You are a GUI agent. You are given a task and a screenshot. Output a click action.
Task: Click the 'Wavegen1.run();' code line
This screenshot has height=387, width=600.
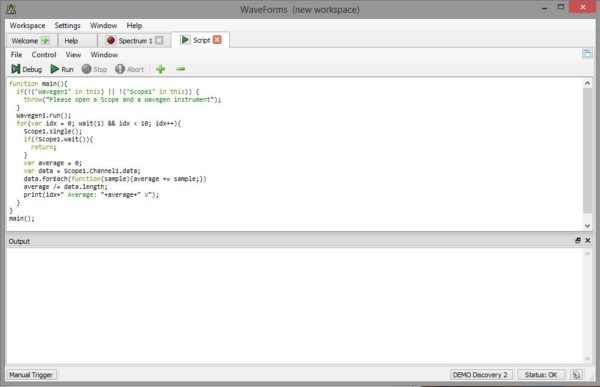tap(44, 115)
